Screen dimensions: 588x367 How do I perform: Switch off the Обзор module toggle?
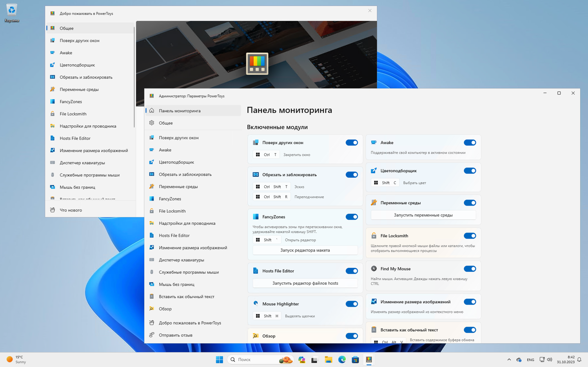(352, 336)
